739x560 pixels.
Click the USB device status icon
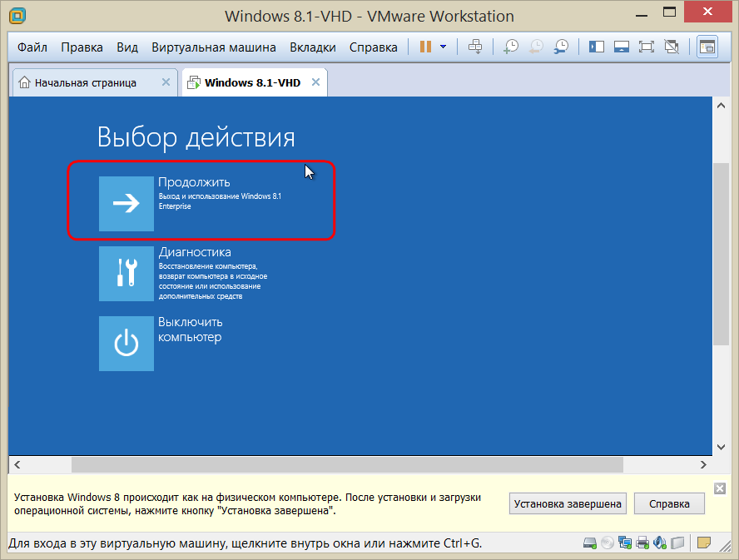(x=677, y=543)
